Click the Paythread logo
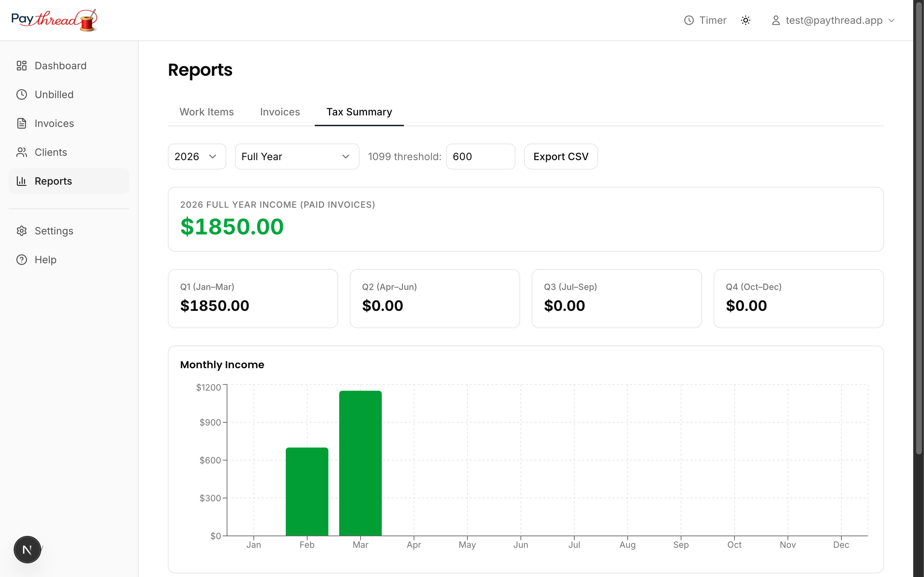 [x=55, y=20]
